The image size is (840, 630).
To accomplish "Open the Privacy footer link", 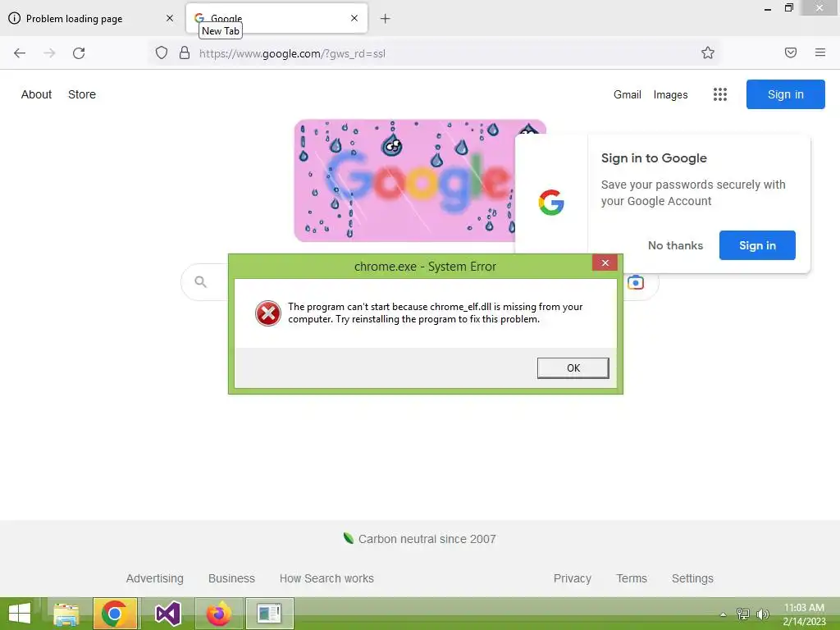I will click(572, 578).
